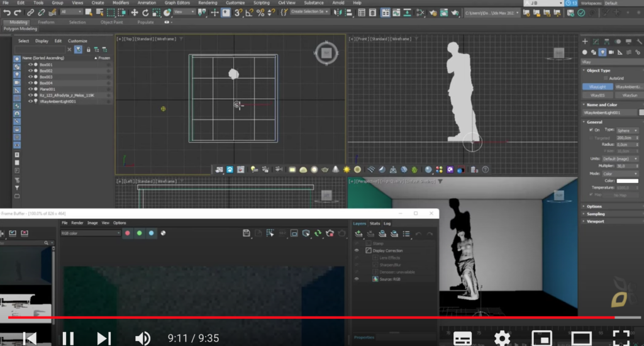The image size is (644, 346).
Task: Hide Plane001 using its eye icon
Action: (30, 89)
